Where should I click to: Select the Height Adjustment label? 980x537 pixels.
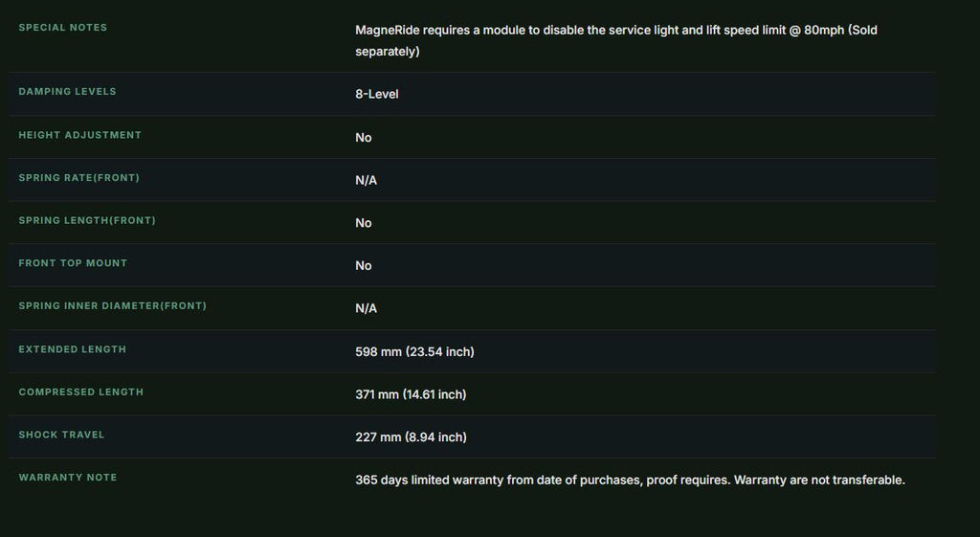(x=80, y=135)
